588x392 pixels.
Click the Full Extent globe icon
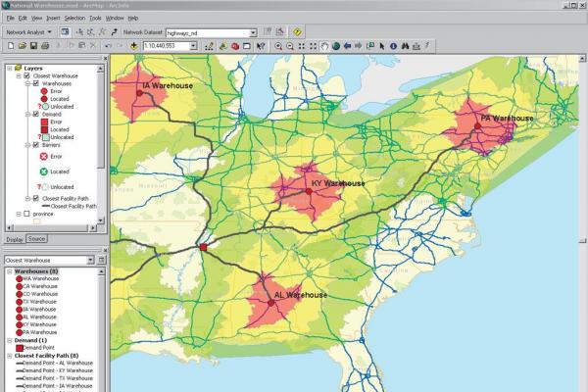pyautogui.click(x=335, y=46)
